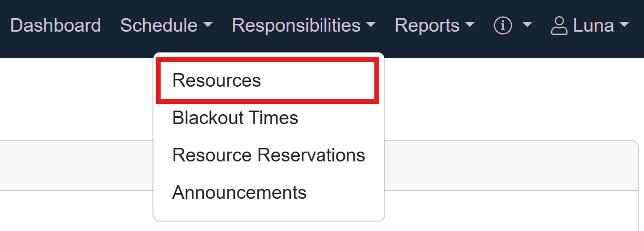Image resolution: width=644 pixels, height=231 pixels.
Task: Click the Reports dropdown arrow
Action: pos(469,25)
